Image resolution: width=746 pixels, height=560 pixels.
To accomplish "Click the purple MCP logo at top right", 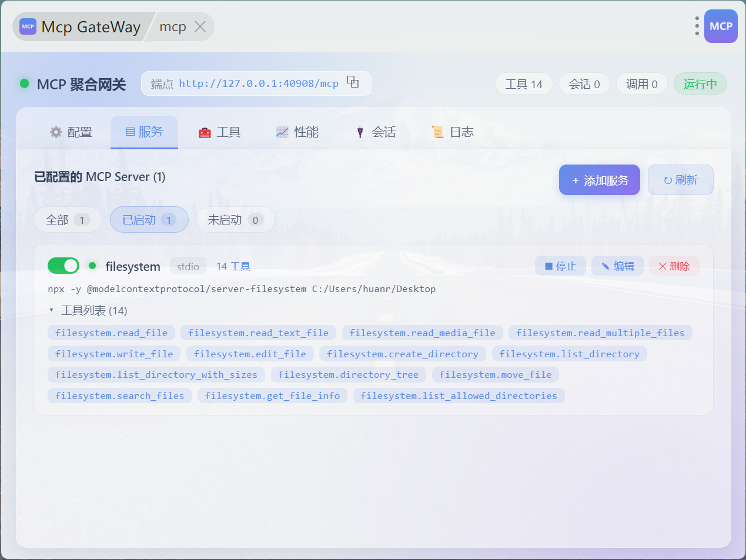I will coord(721,26).
